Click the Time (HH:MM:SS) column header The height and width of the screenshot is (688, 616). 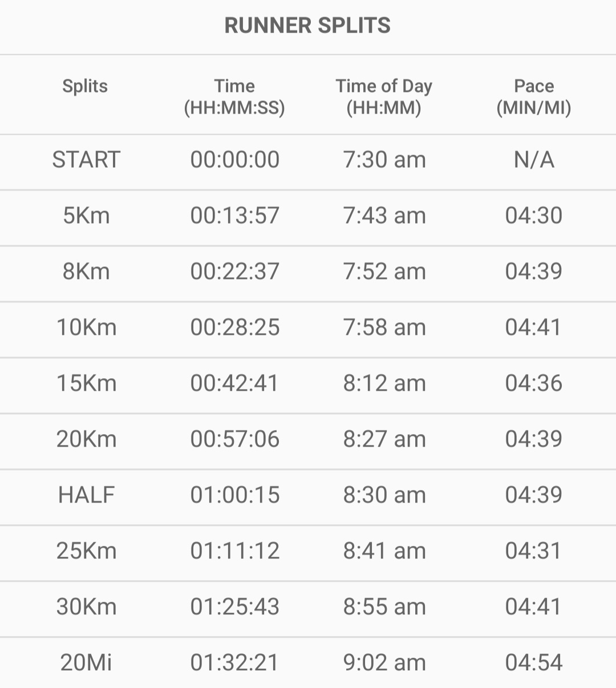[x=234, y=96]
